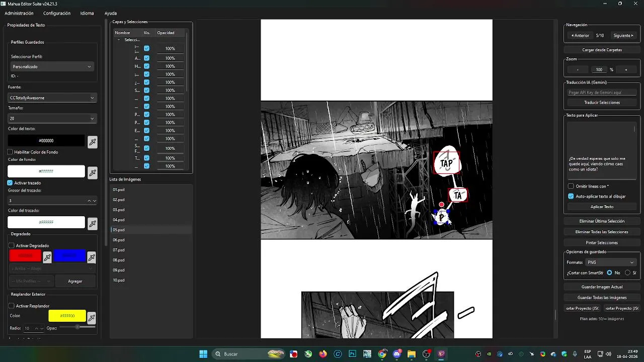Pick text color with the eyedropper
This screenshot has width=644, height=362.
pyautogui.click(x=93, y=142)
